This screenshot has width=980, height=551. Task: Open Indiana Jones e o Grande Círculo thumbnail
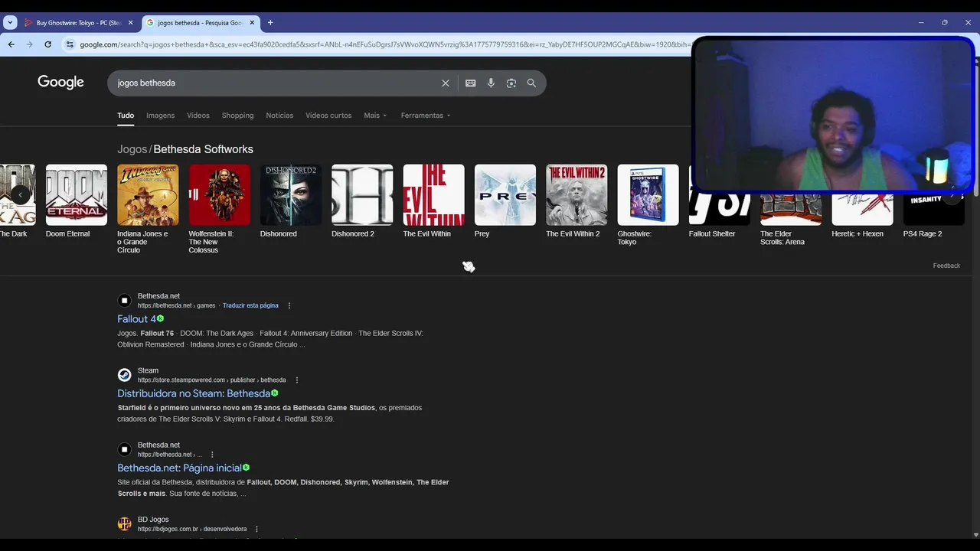[x=148, y=195]
